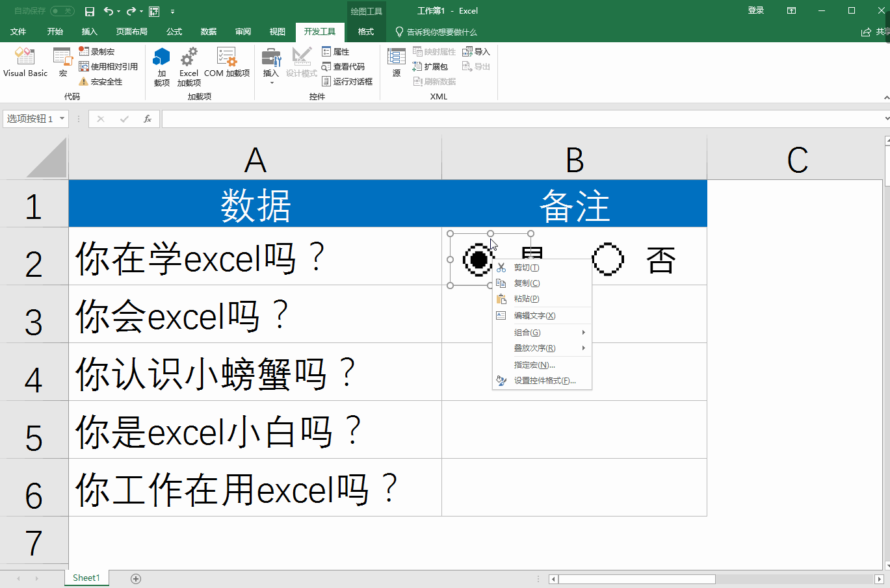This screenshot has height=588, width=890.
Task: Toggle 使用相对引用 relative references
Action: pos(108,66)
